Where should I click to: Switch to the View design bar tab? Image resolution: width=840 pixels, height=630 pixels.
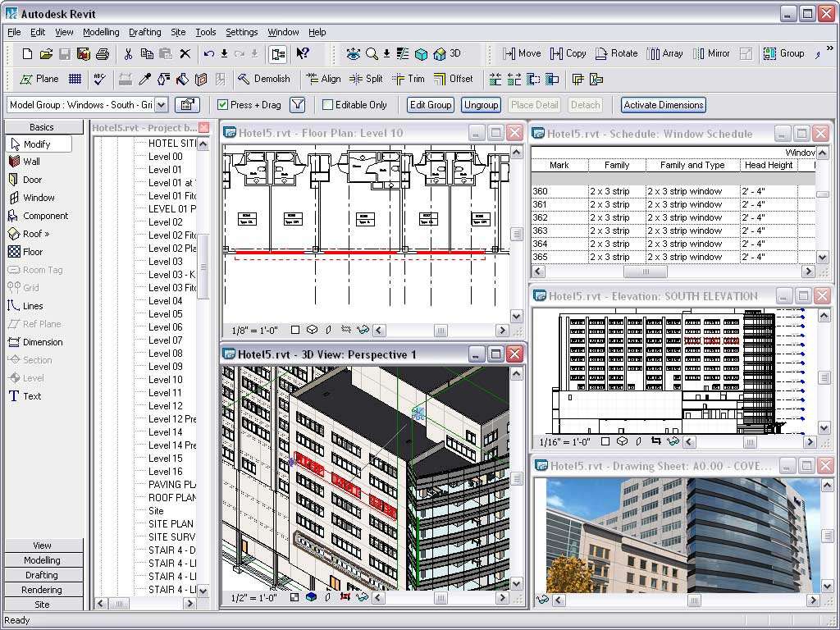[42, 546]
